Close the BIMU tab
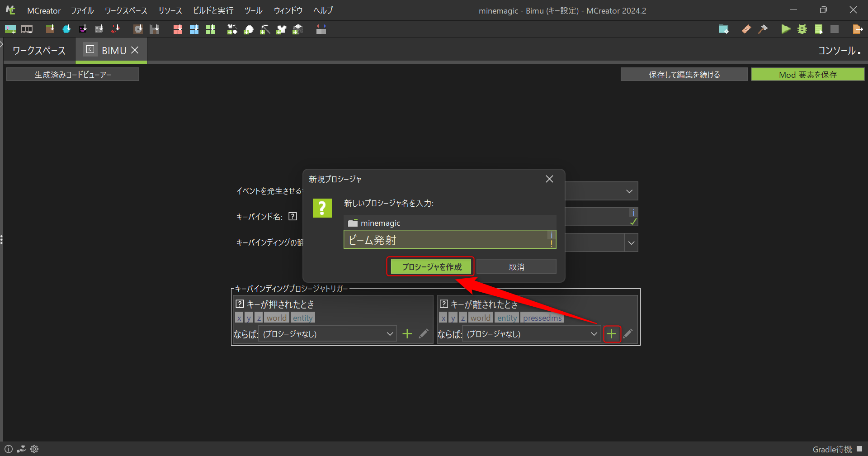This screenshot has height=456, width=868. pyautogui.click(x=135, y=50)
